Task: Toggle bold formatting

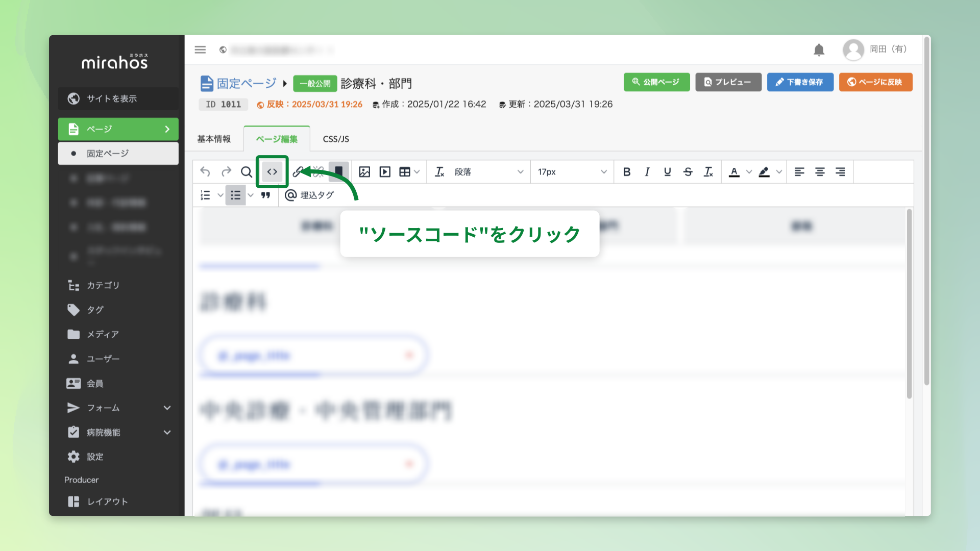Action: coord(627,172)
